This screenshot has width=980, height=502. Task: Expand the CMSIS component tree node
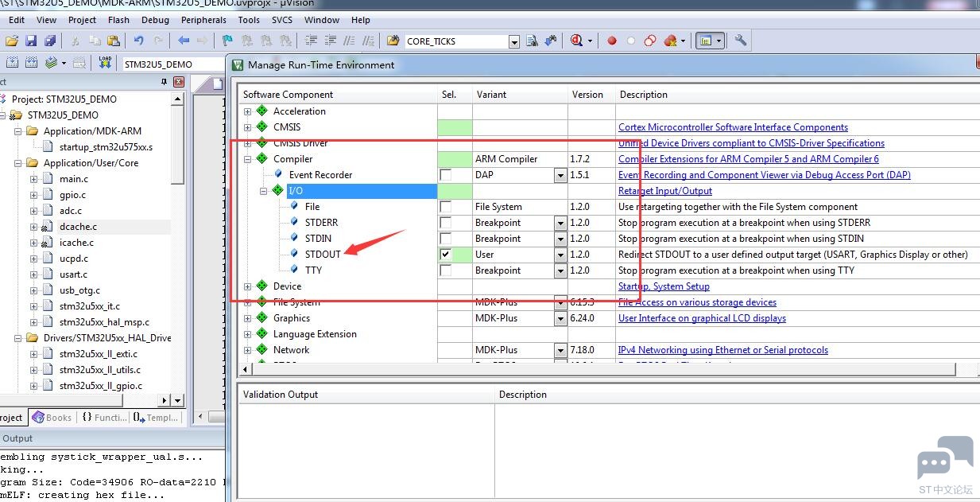(247, 127)
